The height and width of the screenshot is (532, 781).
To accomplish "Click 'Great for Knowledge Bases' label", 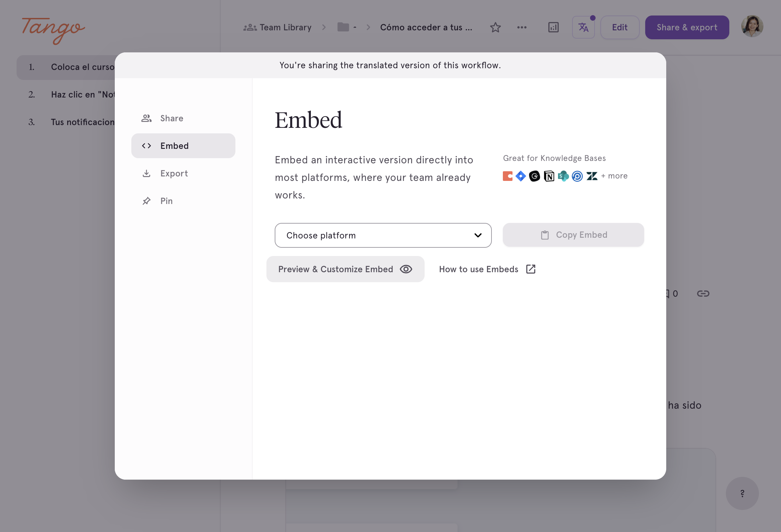I will pyautogui.click(x=554, y=158).
